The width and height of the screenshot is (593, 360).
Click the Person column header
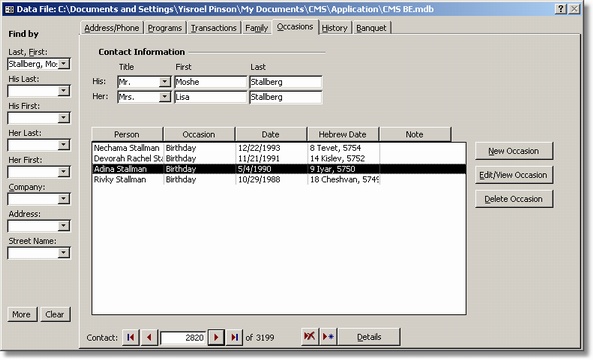[x=127, y=134]
